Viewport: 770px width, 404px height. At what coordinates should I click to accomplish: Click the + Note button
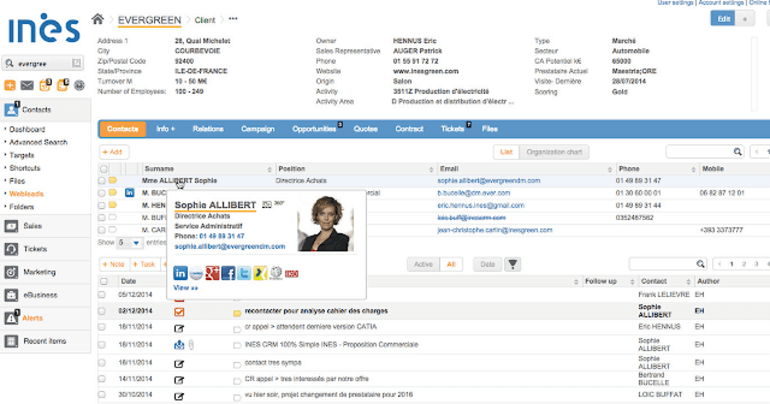pyautogui.click(x=114, y=264)
